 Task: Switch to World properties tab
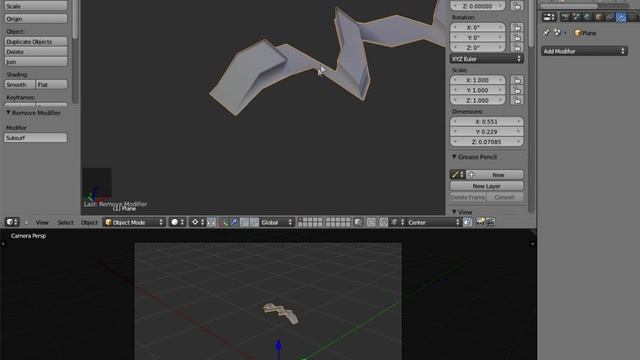pos(587,17)
